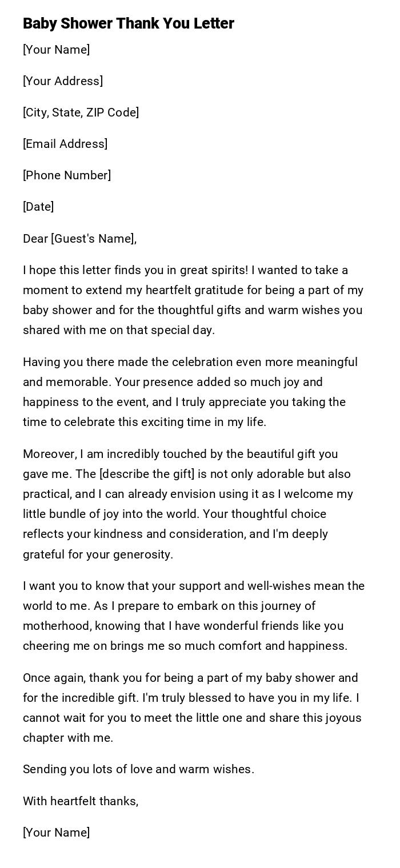Screen dimensions: 400x868
Task: Click the [Guest's Name] placeholder in the salutation
Action: [x=94, y=239]
